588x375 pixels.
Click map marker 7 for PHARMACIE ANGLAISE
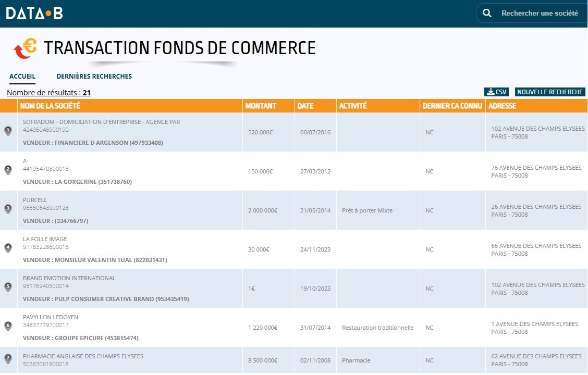click(x=8, y=358)
